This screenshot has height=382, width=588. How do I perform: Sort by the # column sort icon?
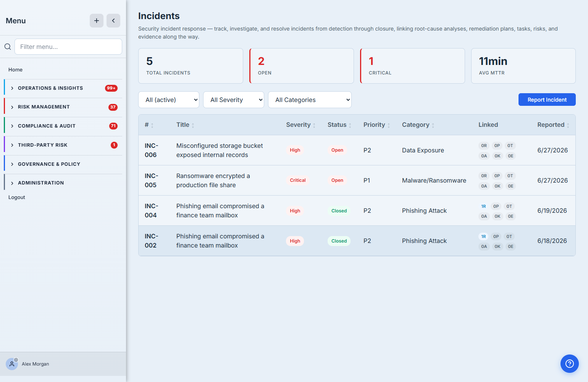tap(152, 125)
